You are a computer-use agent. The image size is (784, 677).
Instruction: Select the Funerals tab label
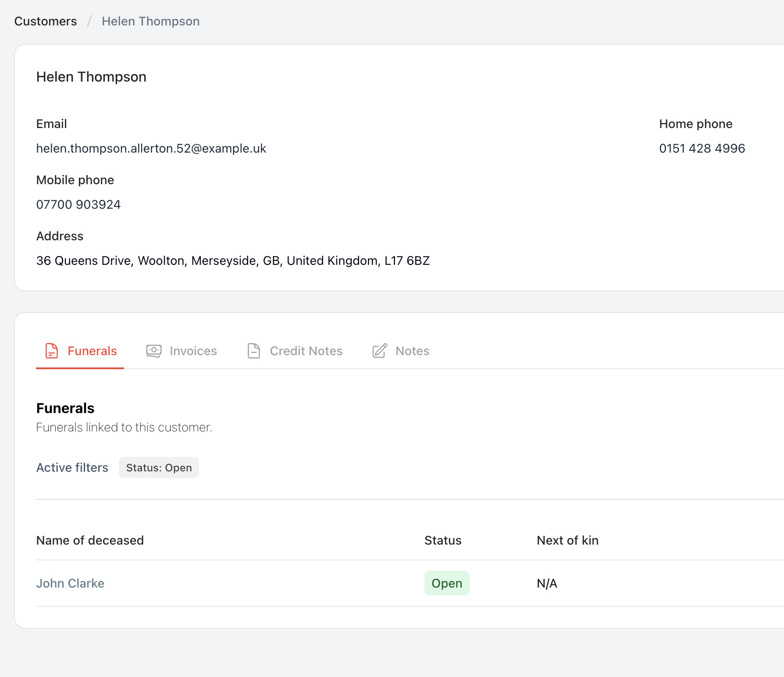tap(92, 351)
